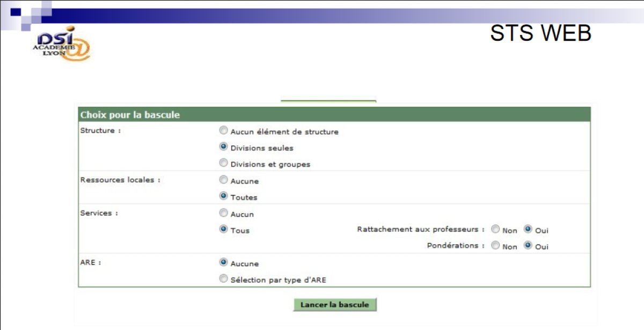644x330 pixels.
Task: Set Pondérations to 'Non'
Action: pos(495,246)
